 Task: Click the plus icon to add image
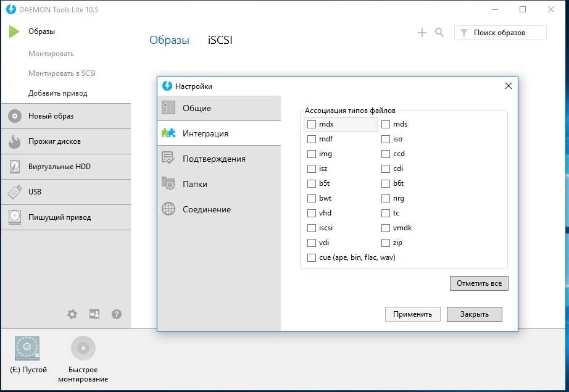point(422,33)
